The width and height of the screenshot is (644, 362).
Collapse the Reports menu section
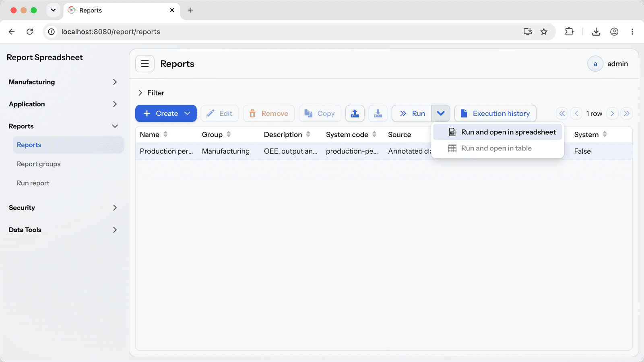(x=64, y=126)
